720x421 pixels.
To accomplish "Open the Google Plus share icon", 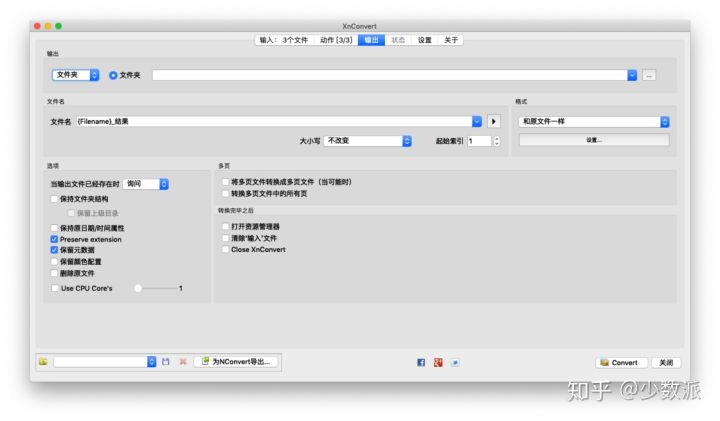I will (438, 363).
